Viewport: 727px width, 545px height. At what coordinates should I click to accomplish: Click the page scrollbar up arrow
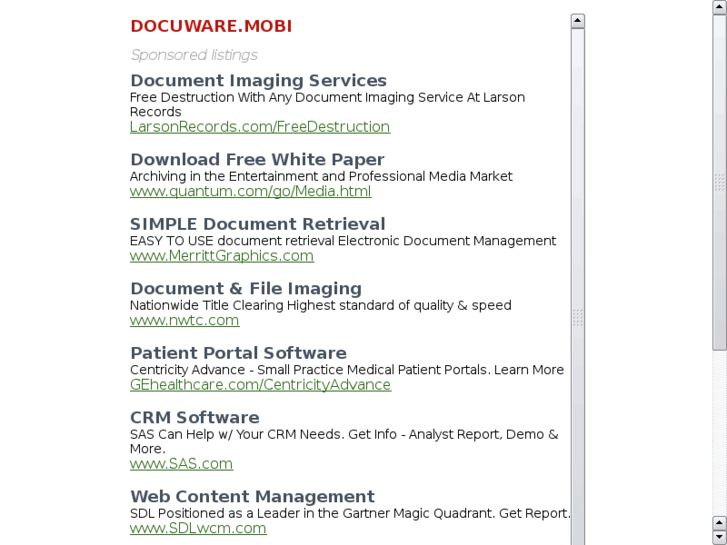pos(720,7)
